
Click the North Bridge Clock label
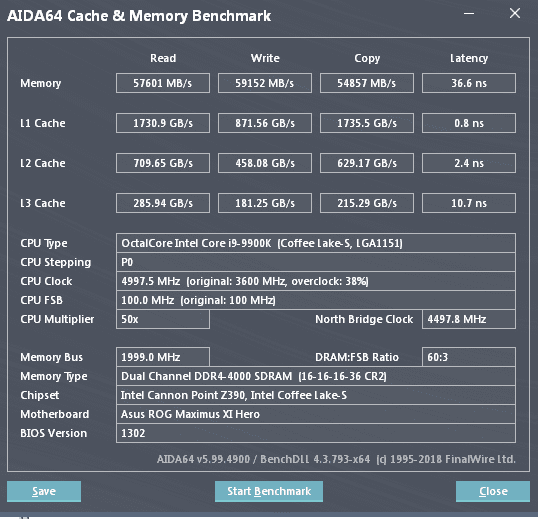[x=364, y=319]
